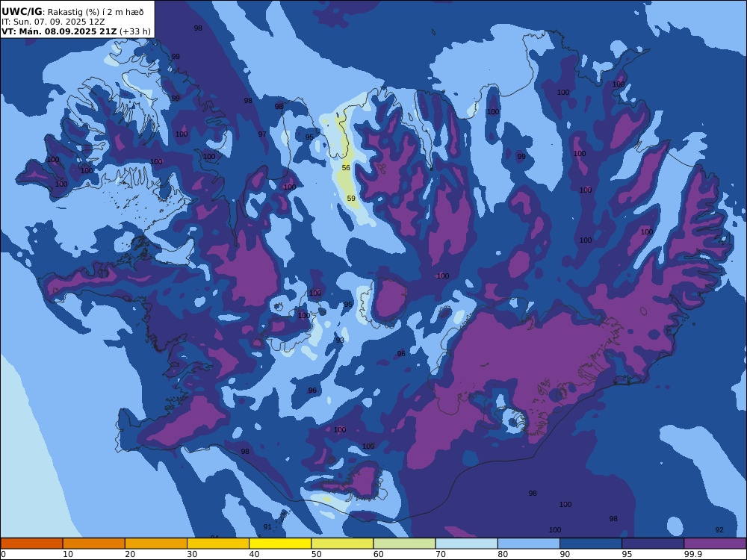Select the amber 30–40 legend swatch

[218, 544]
